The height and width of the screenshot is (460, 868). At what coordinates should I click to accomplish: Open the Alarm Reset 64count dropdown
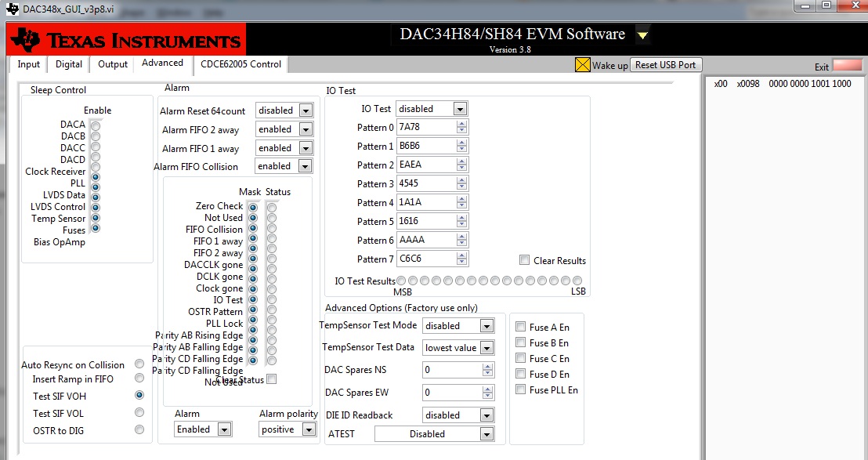tap(306, 110)
